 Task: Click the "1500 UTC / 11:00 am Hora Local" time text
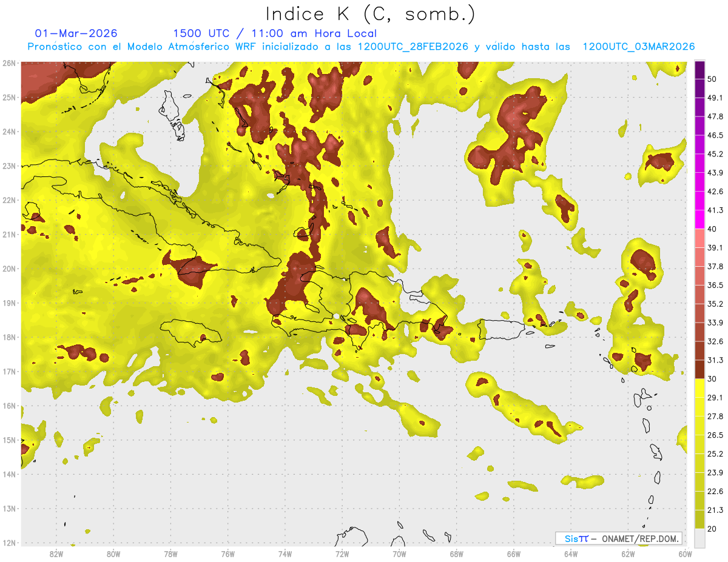[x=275, y=33]
